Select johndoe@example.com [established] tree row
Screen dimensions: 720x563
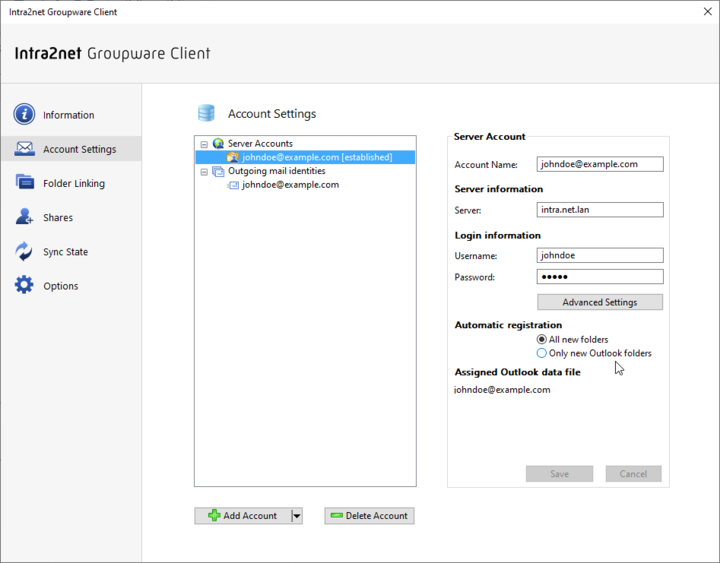[x=305, y=157]
